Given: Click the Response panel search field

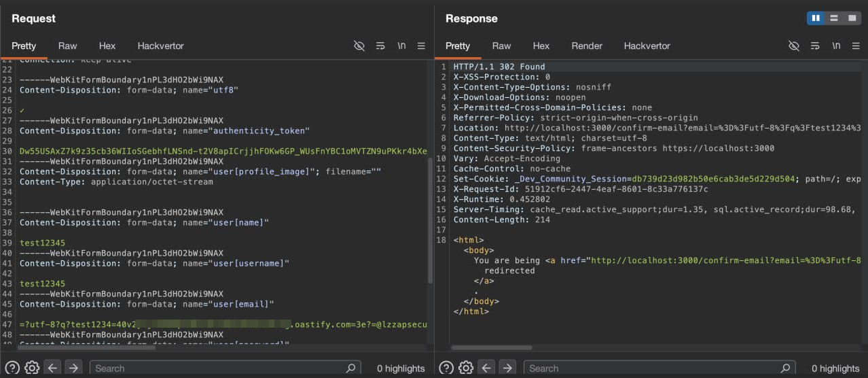Looking at the screenshot, I should coord(659,368).
